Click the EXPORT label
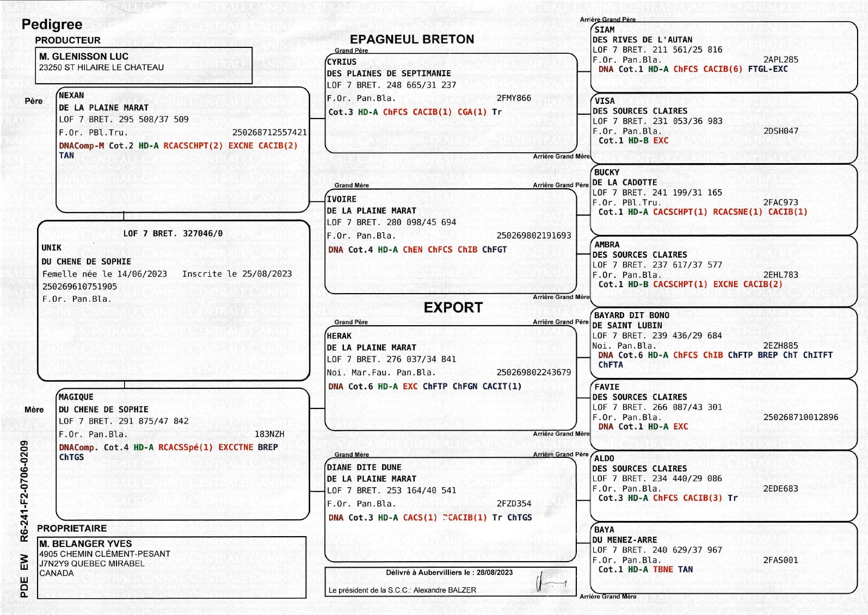 point(453,308)
